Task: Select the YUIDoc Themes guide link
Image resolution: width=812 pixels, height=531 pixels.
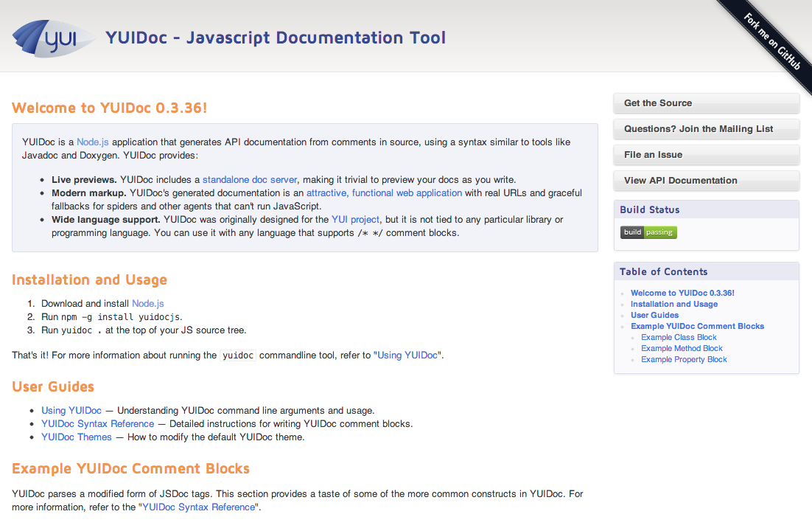Action: [x=77, y=437]
